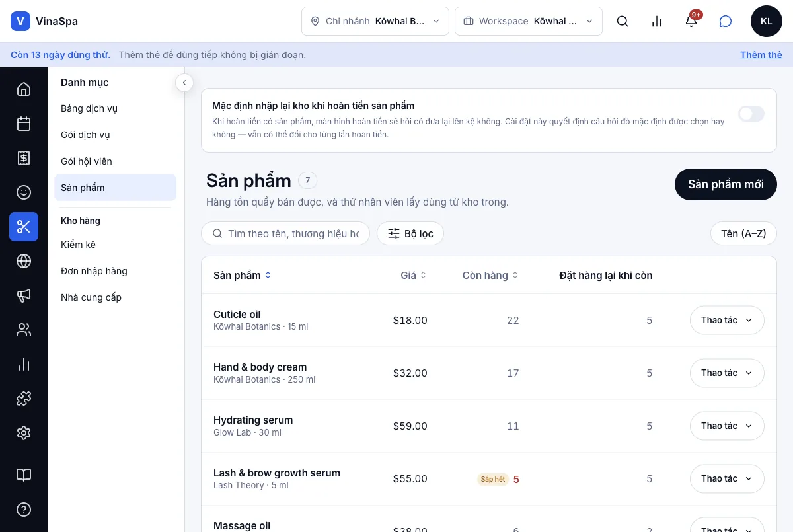Open the smiley face clients icon
Image resolution: width=793 pixels, height=532 pixels.
(24, 192)
